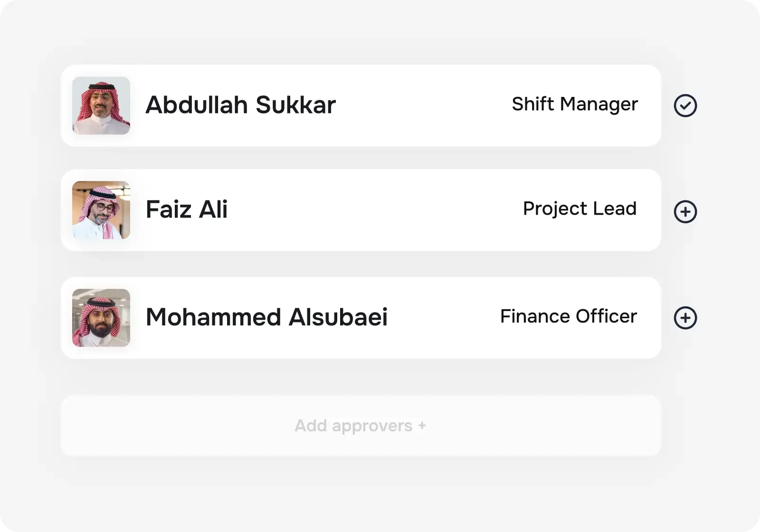Click Mohammed Alsubaei's profile photo

tap(101, 317)
